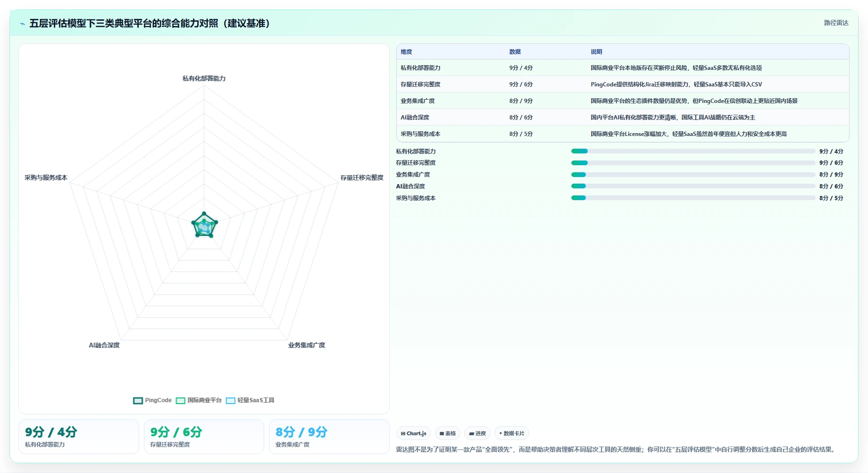The image size is (868, 473).
Task: Click the 进度 tag
Action: coord(477,433)
